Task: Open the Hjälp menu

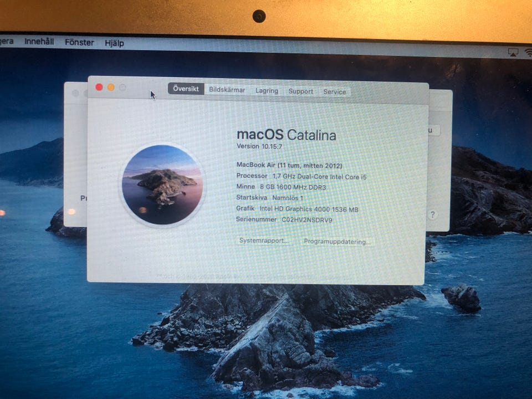Action: pyautogui.click(x=114, y=43)
